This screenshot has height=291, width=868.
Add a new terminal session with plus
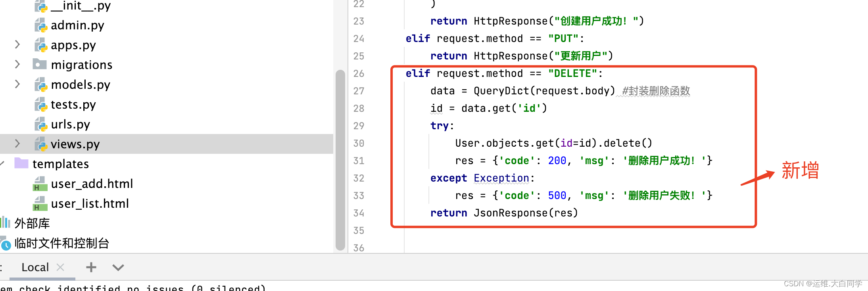click(91, 267)
